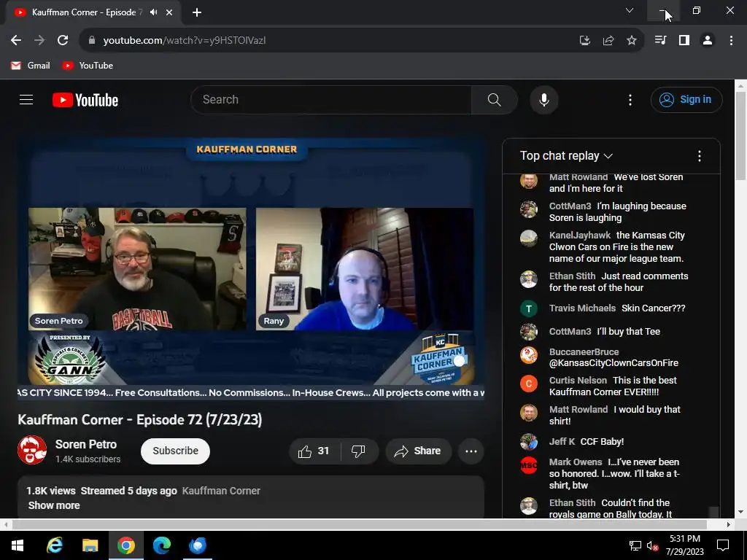This screenshot has height=560, width=747.
Task: Click Mark Owens chat avatar
Action: (x=528, y=465)
